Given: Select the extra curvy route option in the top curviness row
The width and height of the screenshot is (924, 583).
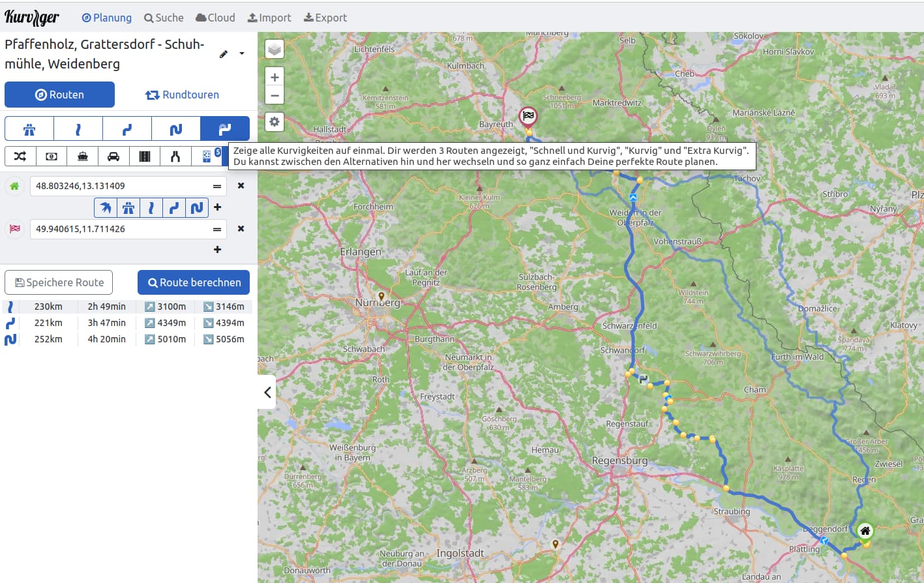Looking at the screenshot, I should tap(176, 129).
